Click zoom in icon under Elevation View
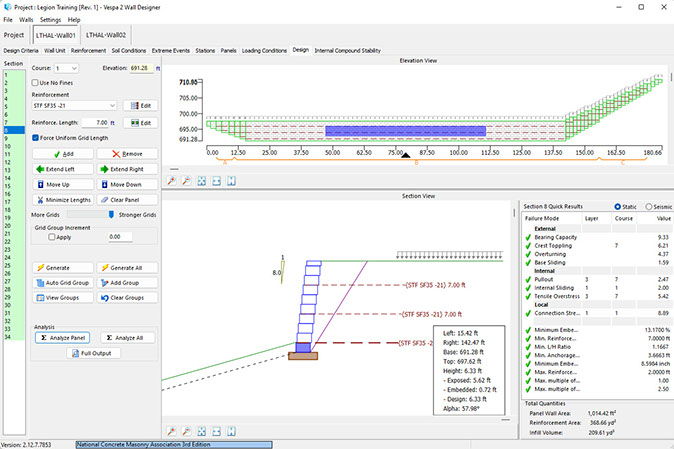The width and height of the screenshot is (674, 449). coord(172,181)
